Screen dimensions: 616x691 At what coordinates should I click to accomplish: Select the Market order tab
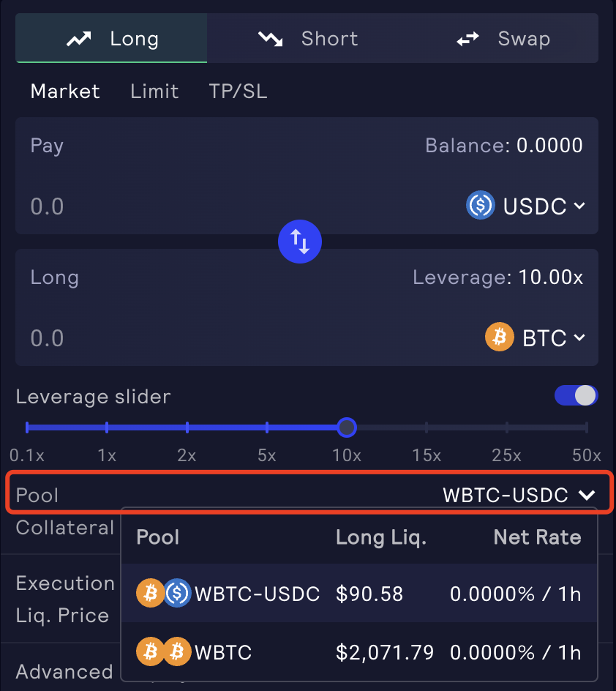pos(65,91)
